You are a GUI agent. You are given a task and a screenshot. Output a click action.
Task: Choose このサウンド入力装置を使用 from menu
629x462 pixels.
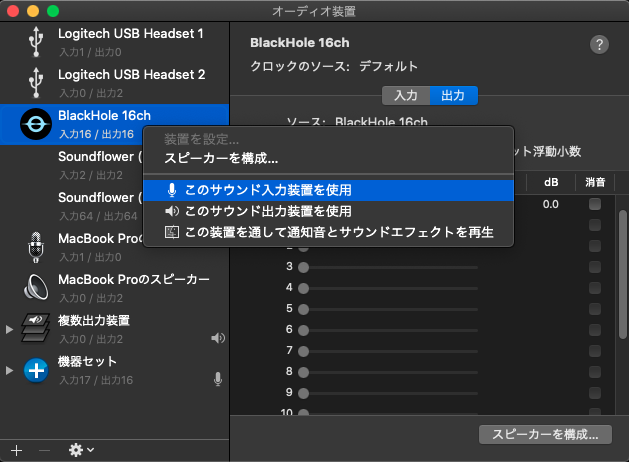329,190
